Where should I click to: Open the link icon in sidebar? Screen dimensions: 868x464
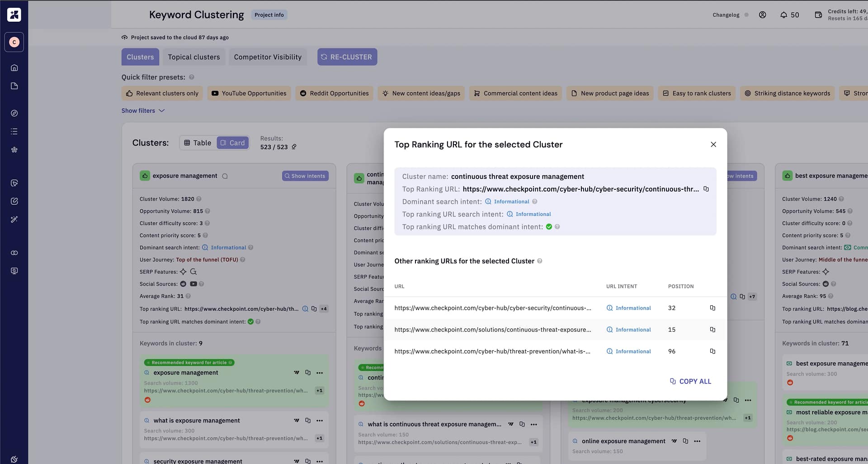[14, 253]
